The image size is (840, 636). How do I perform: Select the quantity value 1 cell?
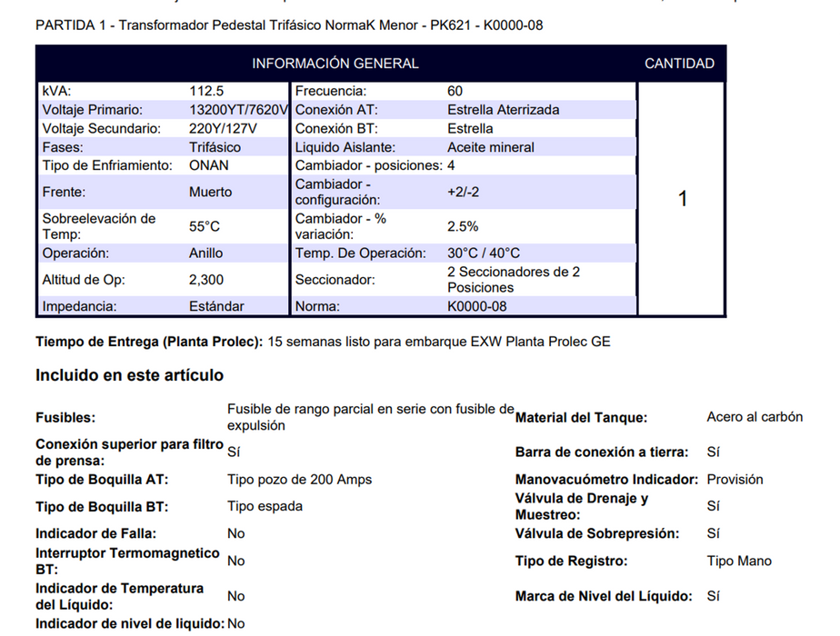click(x=683, y=199)
